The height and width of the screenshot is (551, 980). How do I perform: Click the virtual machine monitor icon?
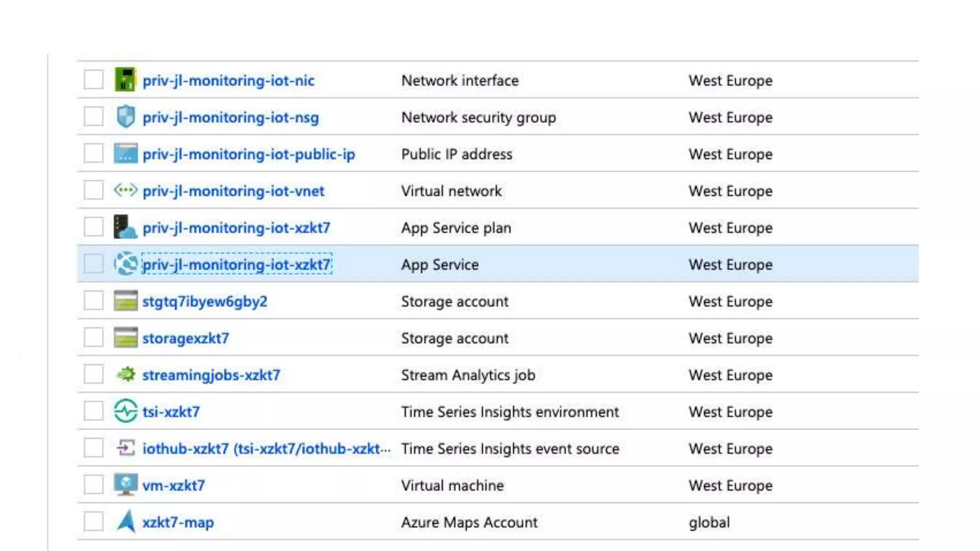125,485
